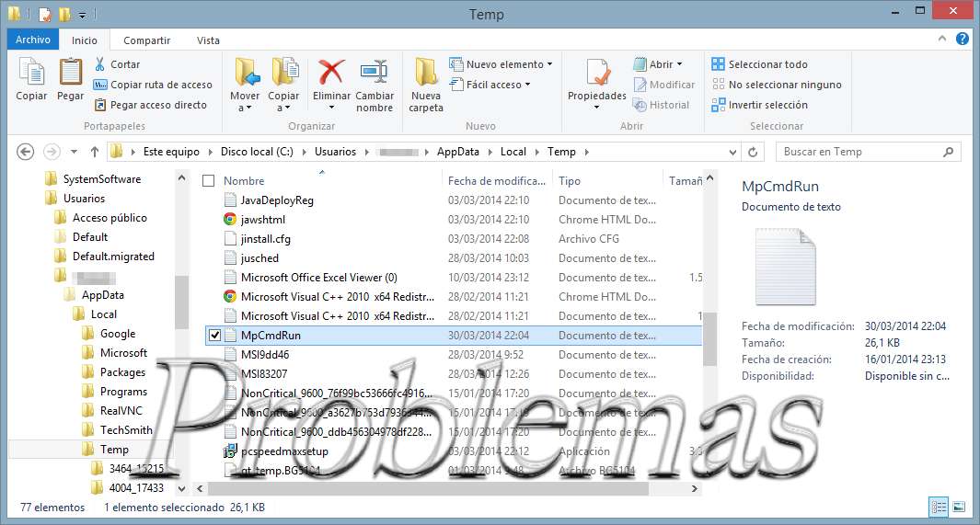This screenshot has width=980, height=525.
Task: Open the help question mark icon
Action: (963, 39)
